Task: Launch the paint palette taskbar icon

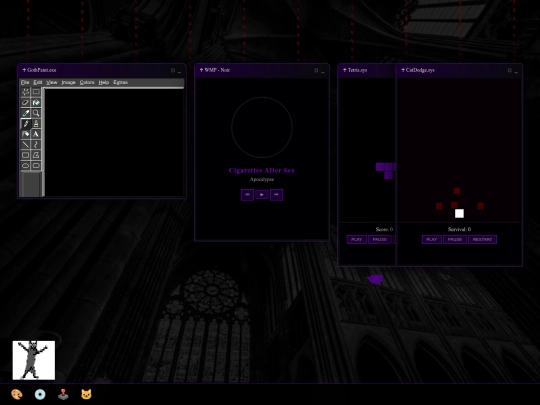Action: pos(17,394)
